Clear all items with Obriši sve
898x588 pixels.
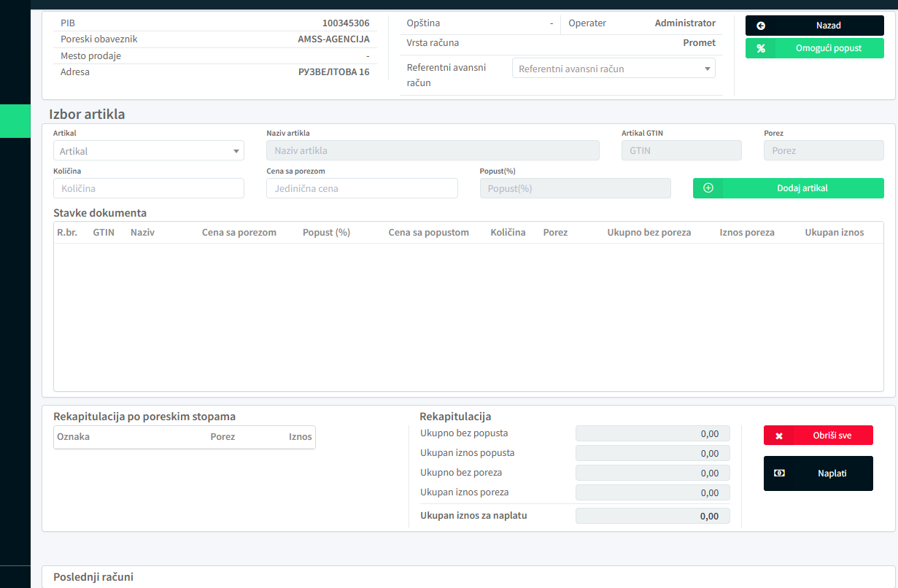832,436
